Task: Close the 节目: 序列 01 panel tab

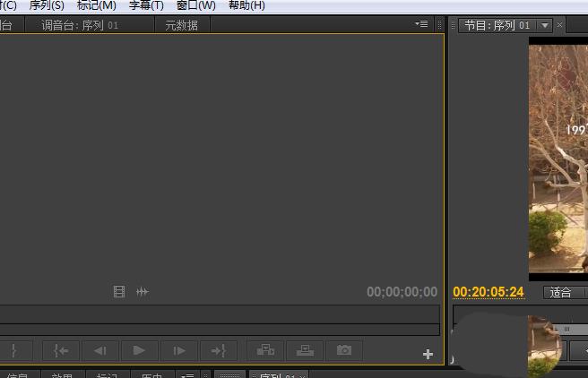Action: [559, 25]
